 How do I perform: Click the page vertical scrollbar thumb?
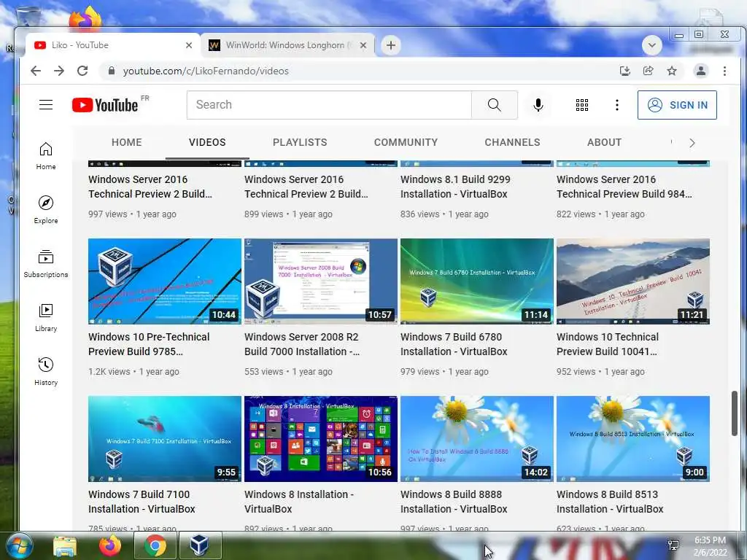(735, 413)
